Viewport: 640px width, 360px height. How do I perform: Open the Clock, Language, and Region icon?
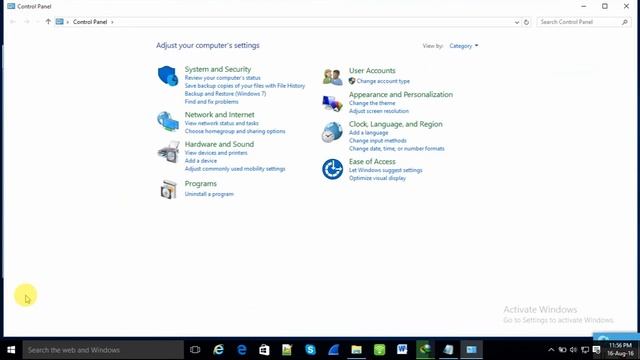coord(332,132)
